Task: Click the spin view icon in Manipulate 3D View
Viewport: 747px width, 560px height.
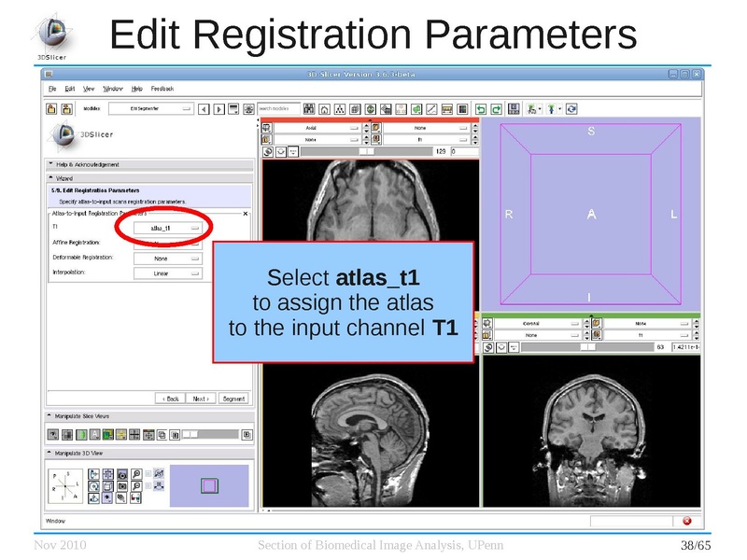Action: (x=95, y=486)
